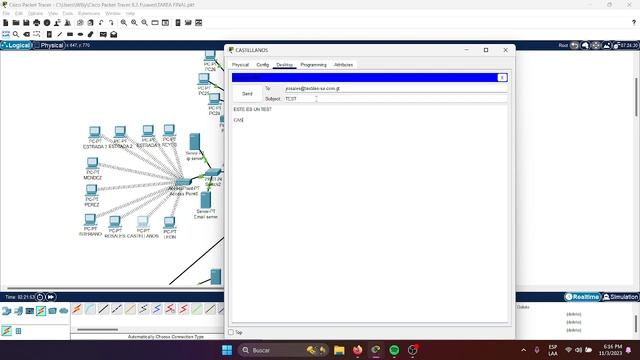
Task: Click the Help question mark icon
Action: (x=633, y=23)
